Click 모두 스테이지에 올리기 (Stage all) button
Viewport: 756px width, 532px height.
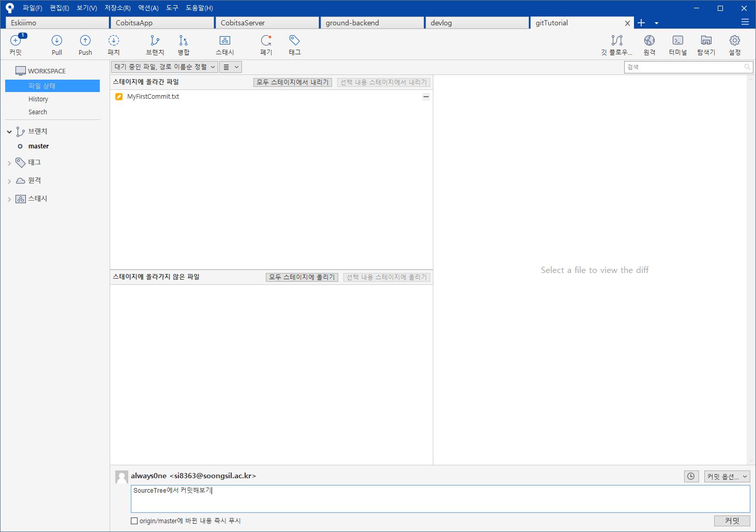click(x=302, y=277)
